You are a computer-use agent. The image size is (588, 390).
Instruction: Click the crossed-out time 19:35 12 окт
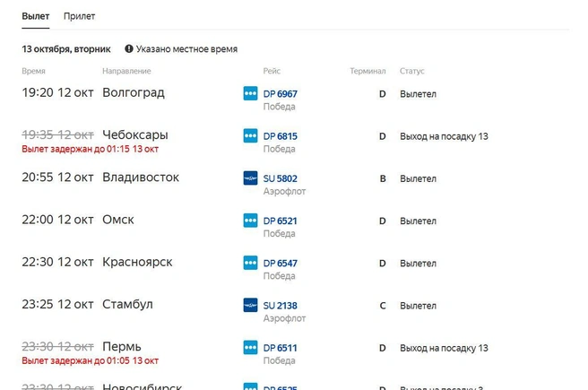57,134
